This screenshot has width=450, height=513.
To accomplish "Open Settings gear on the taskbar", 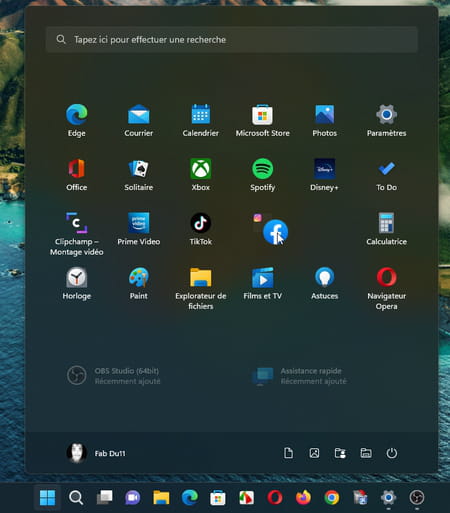I will (x=388, y=498).
